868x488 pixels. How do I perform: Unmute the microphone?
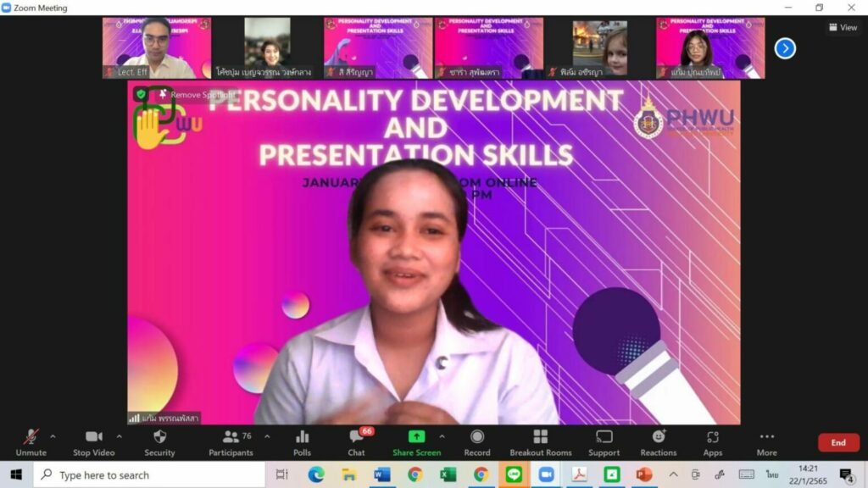click(31, 441)
